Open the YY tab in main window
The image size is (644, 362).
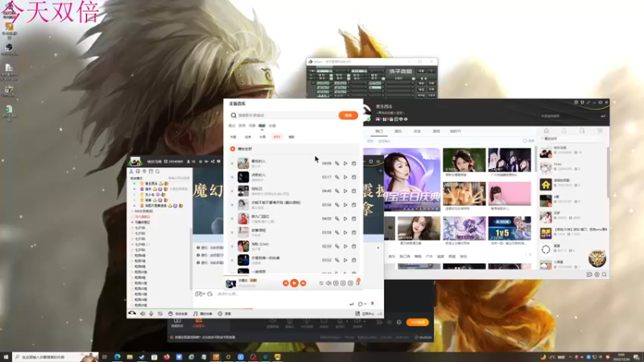point(456,131)
